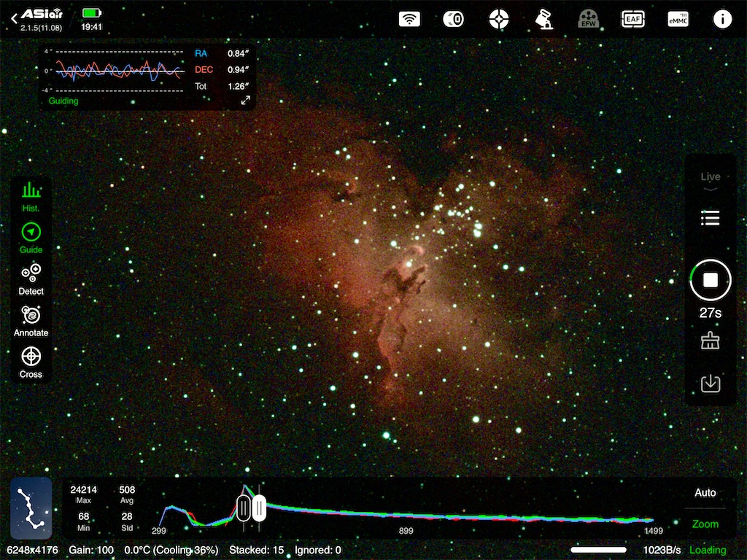Click the Min value 68
747x560 pixels.
point(83,516)
